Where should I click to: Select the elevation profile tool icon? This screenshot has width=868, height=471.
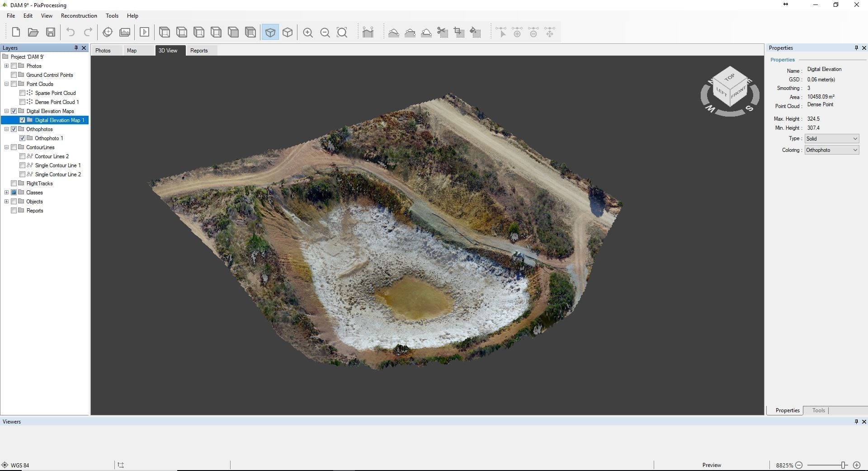click(x=368, y=32)
